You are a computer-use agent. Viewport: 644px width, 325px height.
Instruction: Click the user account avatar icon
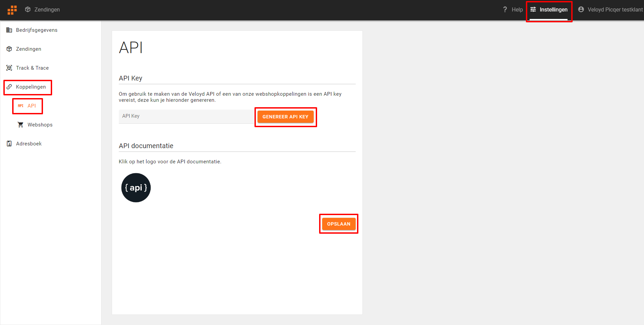[x=581, y=9]
